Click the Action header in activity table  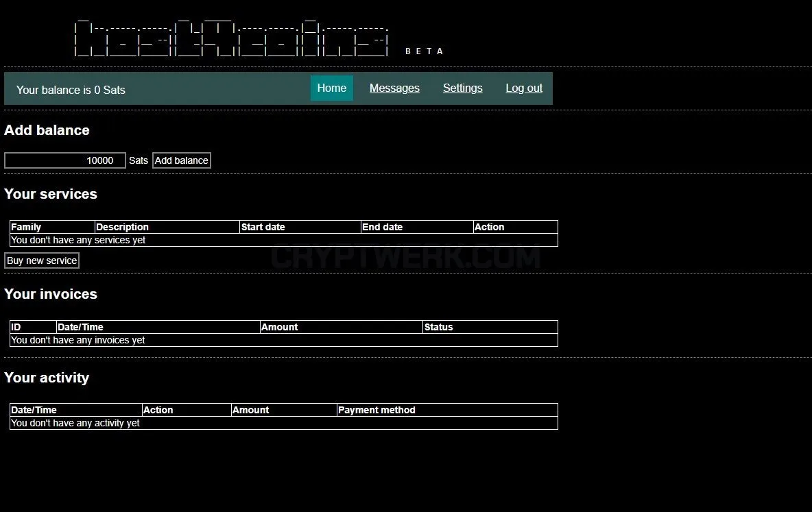[187, 410]
